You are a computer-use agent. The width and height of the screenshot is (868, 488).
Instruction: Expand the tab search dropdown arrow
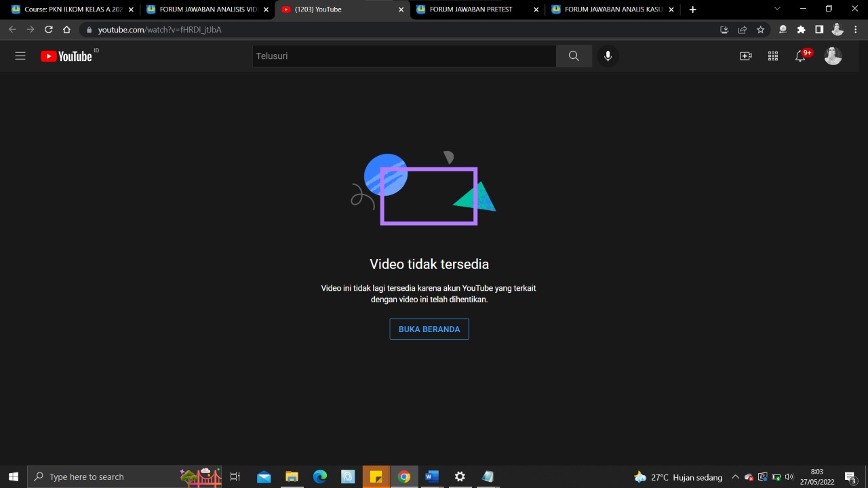[777, 9]
